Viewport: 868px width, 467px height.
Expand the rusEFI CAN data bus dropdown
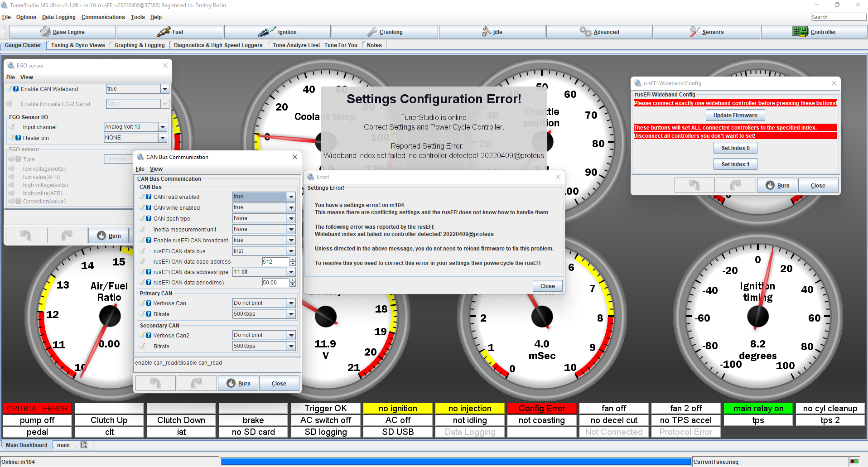pos(291,251)
